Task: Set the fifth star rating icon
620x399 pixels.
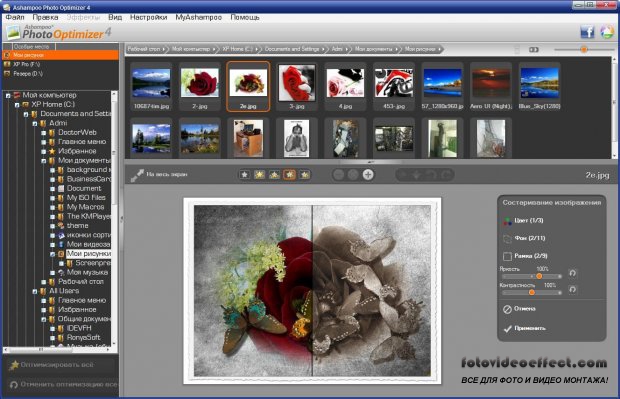Action: click(x=304, y=174)
